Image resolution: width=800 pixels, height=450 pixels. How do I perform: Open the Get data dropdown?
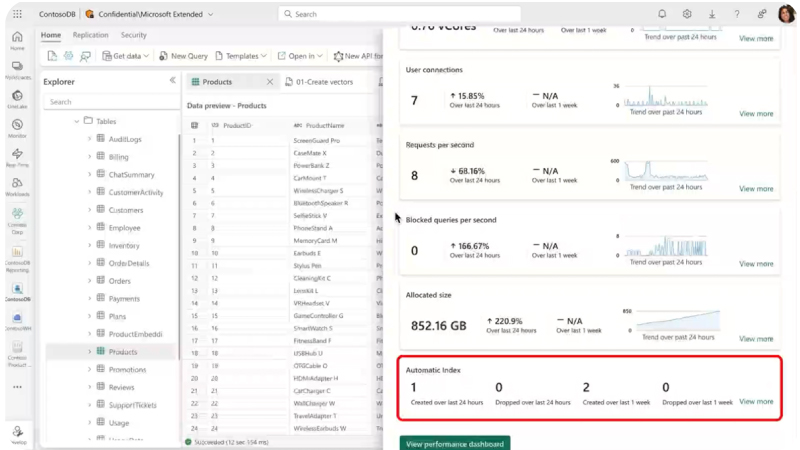126,56
